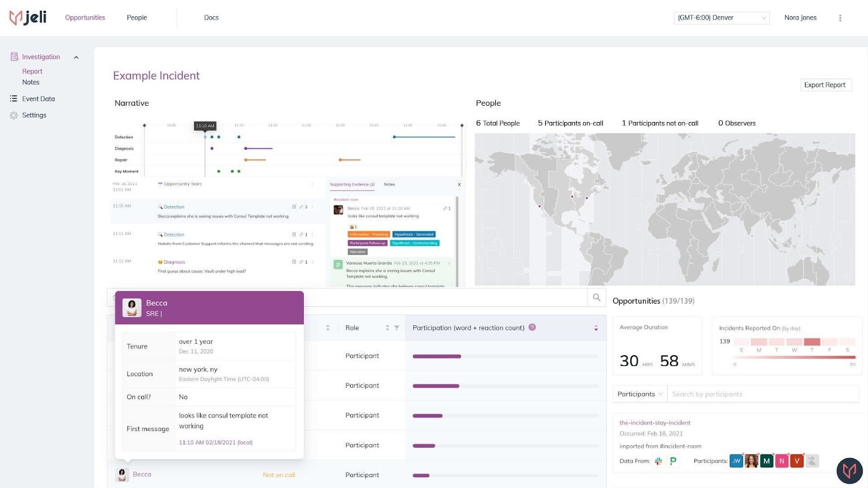
Task: Open the three-dot menu beside Nora Jones
Action: coord(840,18)
